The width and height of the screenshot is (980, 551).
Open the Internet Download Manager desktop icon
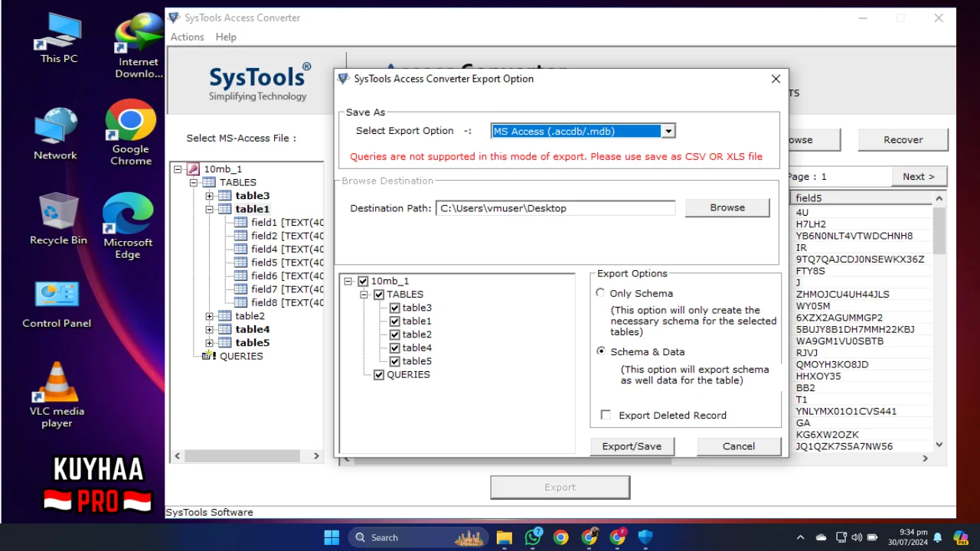139,46
